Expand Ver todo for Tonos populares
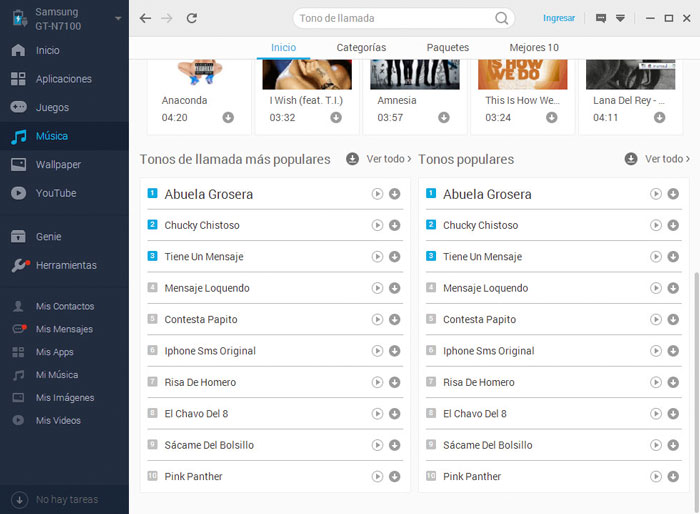The image size is (700, 514). pos(667,159)
